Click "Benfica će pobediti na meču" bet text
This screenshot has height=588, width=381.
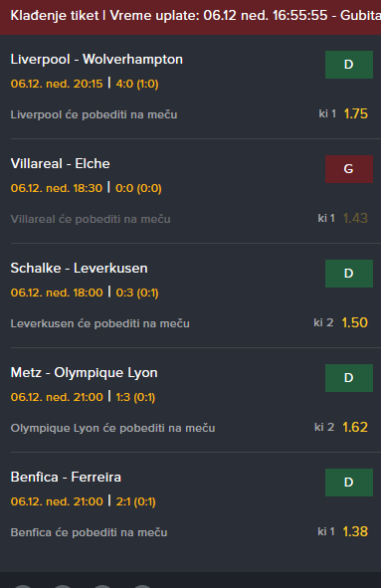(89, 532)
